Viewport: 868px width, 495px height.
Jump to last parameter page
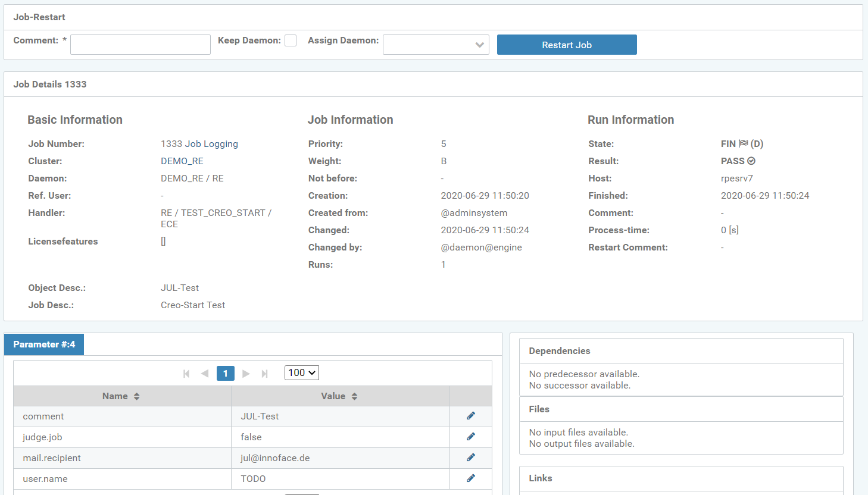point(265,374)
